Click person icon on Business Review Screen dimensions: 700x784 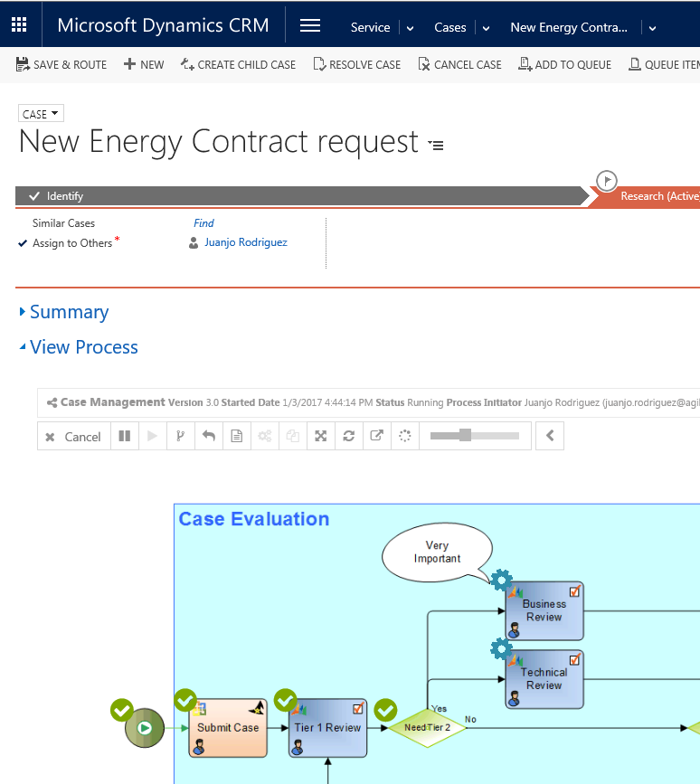pos(514,630)
